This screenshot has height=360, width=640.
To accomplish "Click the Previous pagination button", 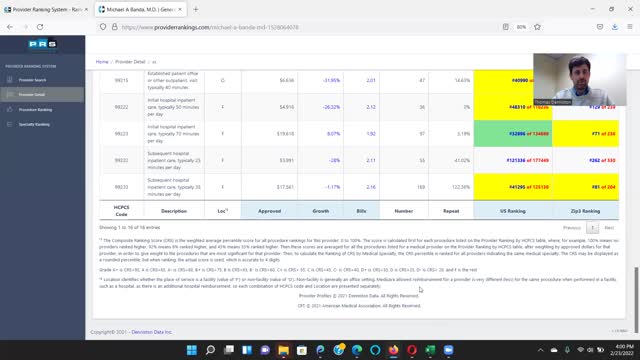I will click(571, 228).
